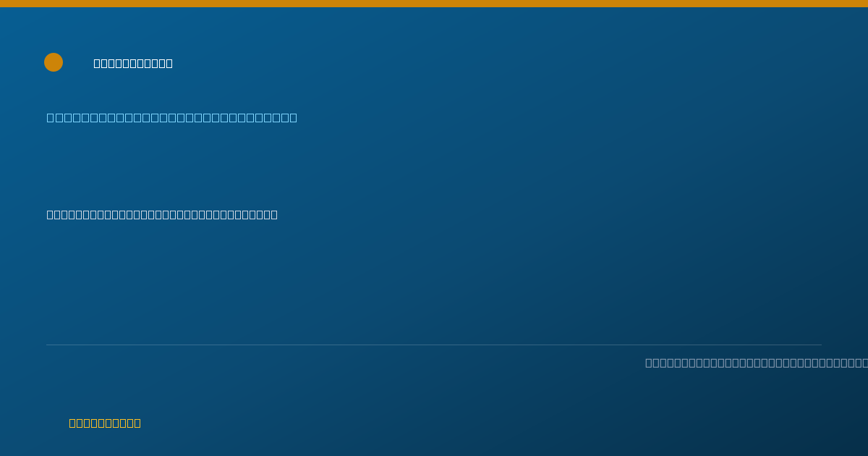The width and height of the screenshot is (868, 456).
Task: Click the orange bar at the top
Action: click(x=434, y=4)
